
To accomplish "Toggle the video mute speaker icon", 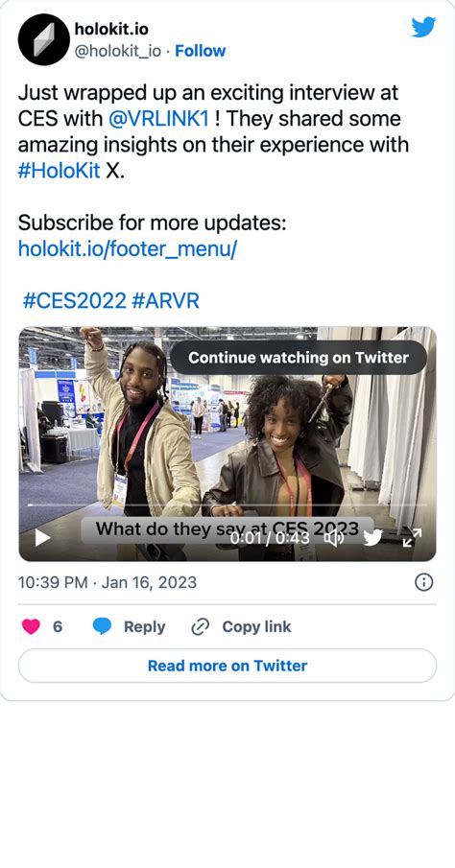I will [334, 537].
